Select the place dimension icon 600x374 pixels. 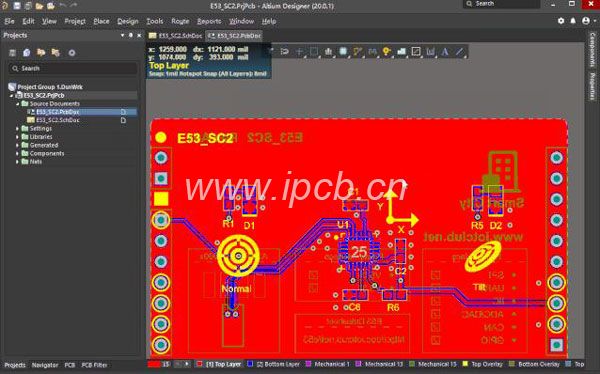click(430, 52)
